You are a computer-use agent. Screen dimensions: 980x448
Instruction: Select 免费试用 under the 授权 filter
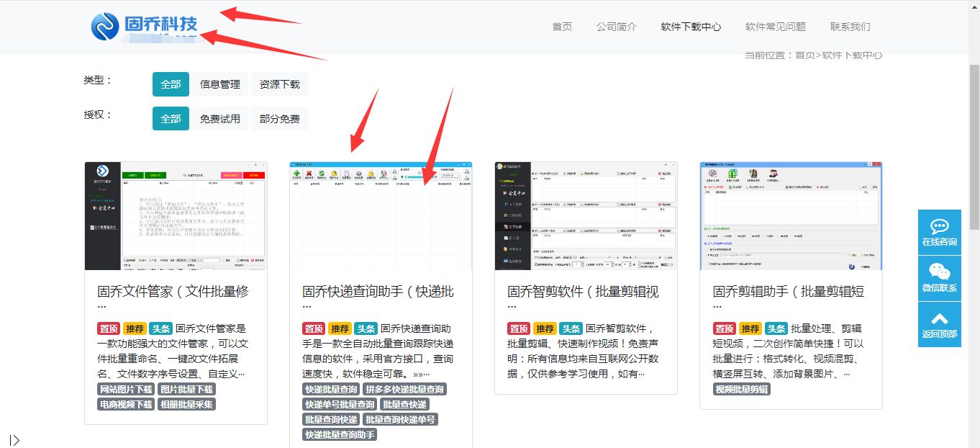tap(219, 118)
